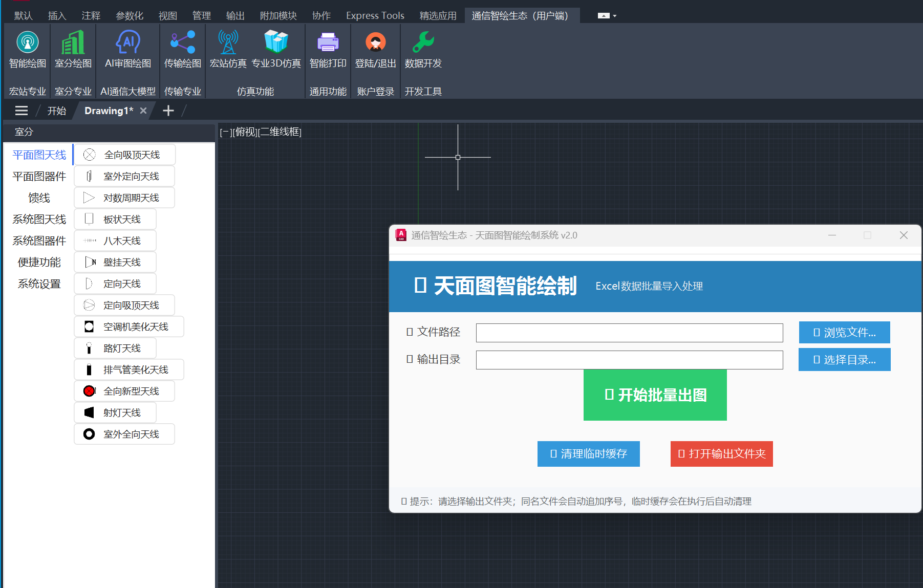Viewport: 923px width, 588px height.
Task: Open the 参数化 ribbon tab
Action: pyautogui.click(x=130, y=16)
